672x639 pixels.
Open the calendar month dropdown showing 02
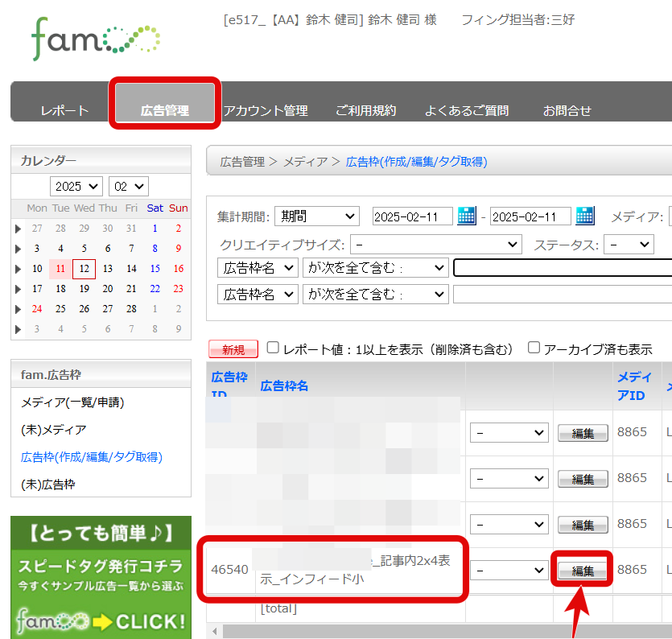tap(128, 186)
